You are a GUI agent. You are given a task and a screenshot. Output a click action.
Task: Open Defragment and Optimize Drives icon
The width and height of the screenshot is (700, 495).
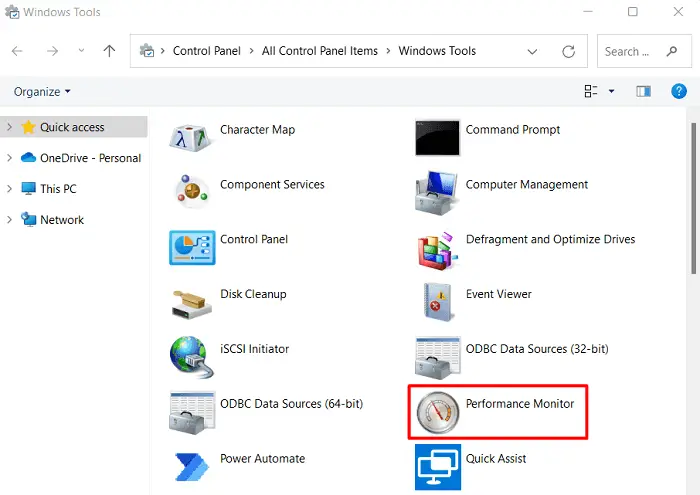(x=438, y=248)
